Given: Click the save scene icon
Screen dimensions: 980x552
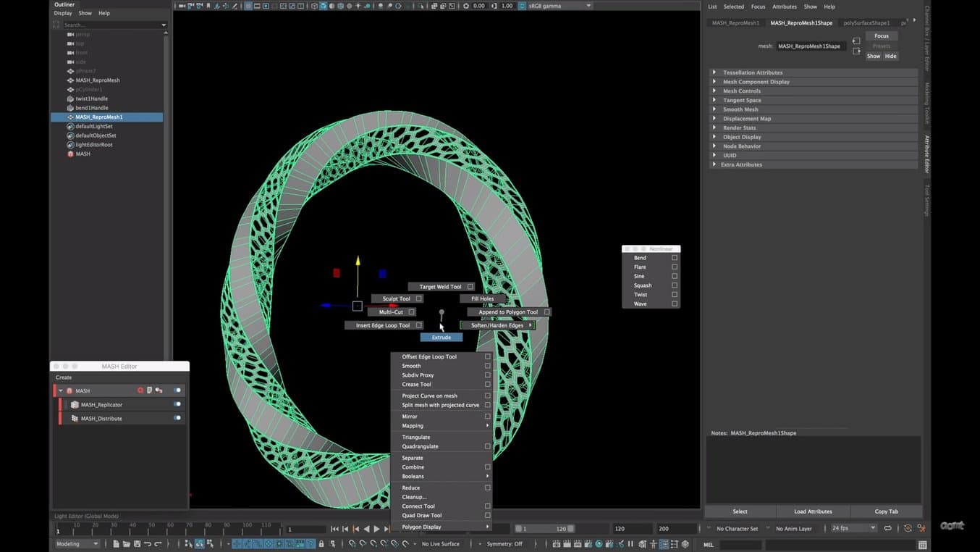Looking at the screenshot, I should pos(137,544).
